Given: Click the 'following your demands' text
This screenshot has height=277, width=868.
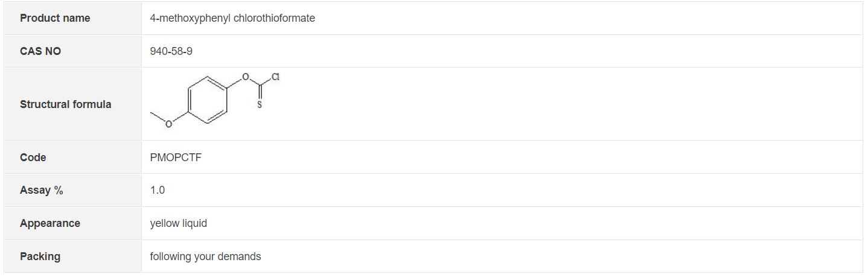Looking at the screenshot, I should click(x=205, y=256).
